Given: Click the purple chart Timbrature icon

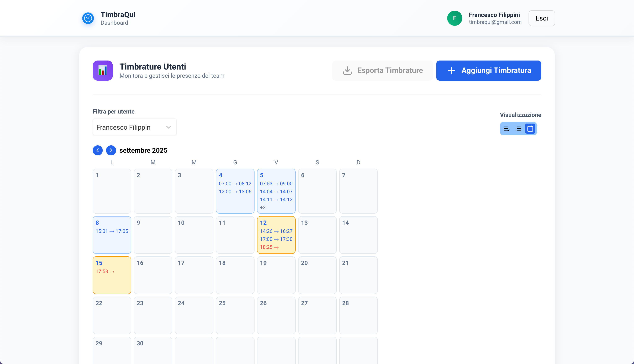Looking at the screenshot, I should pos(103,71).
